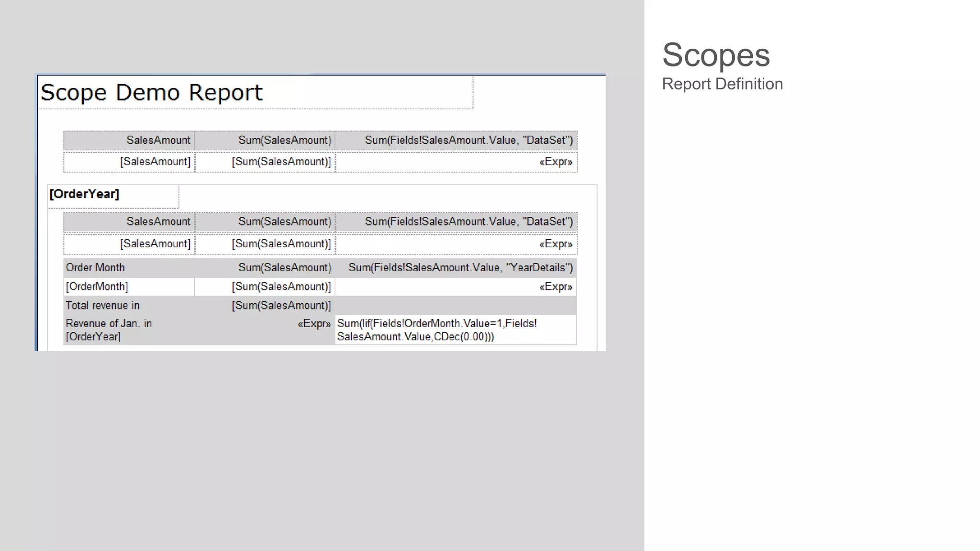This screenshot has height=551, width=980.
Task: Select «Expr» cell in table above [OrderYear]
Action: [x=457, y=162]
